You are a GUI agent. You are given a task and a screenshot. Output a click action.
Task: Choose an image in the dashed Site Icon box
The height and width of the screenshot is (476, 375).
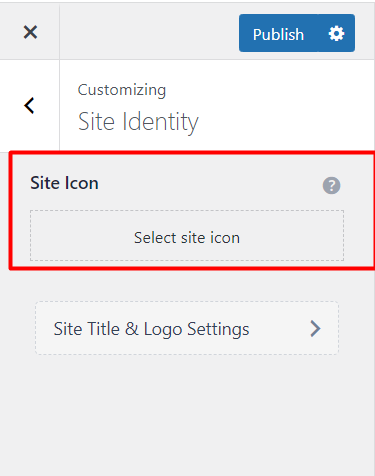[187, 235]
